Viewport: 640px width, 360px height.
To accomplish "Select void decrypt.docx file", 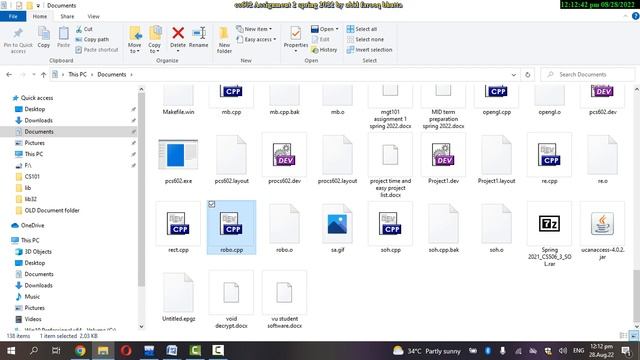I will pyautogui.click(x=231, y=300).
